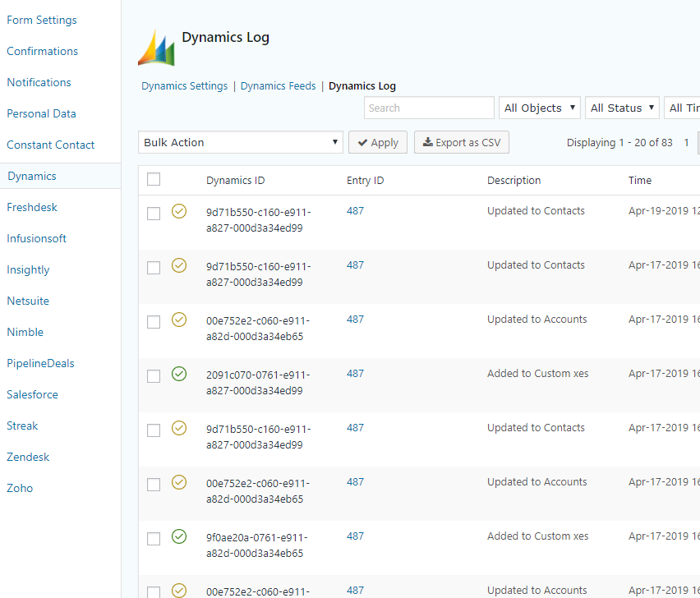Open Infusionsoft in the sidebar

37,239
